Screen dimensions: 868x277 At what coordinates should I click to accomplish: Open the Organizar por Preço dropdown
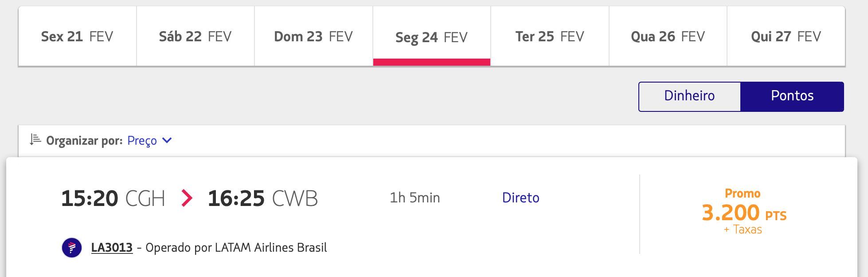click(x=149, y=141)
